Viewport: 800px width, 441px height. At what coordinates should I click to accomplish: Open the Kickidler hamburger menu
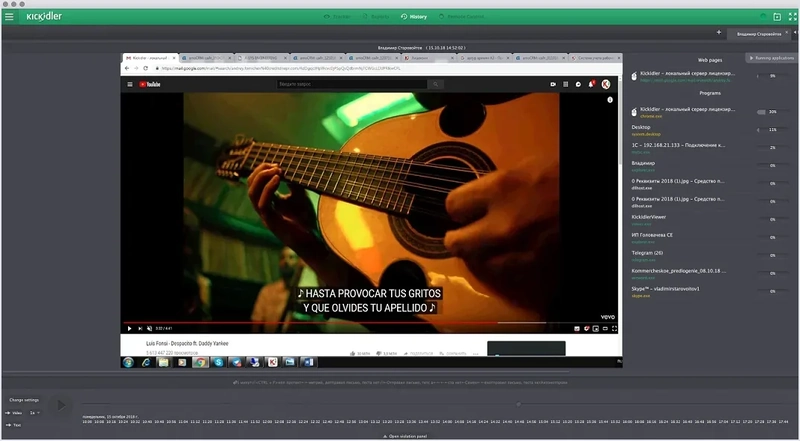click(9, 16)
